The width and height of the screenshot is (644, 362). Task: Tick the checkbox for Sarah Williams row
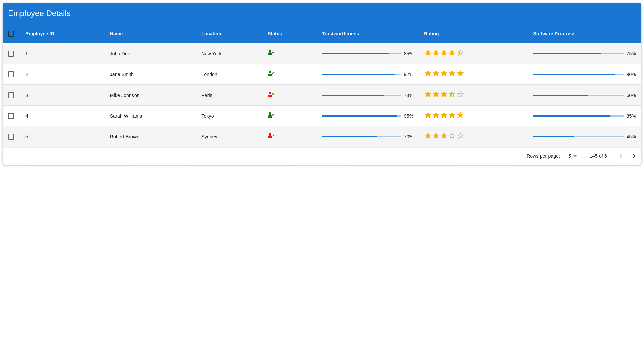(11, 116)
